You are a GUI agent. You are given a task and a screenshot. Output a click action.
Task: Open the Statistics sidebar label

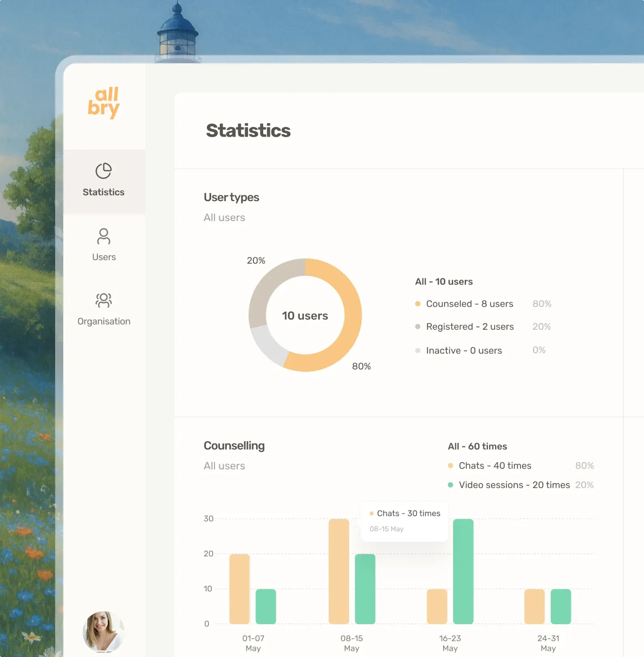tap(103, 192)
